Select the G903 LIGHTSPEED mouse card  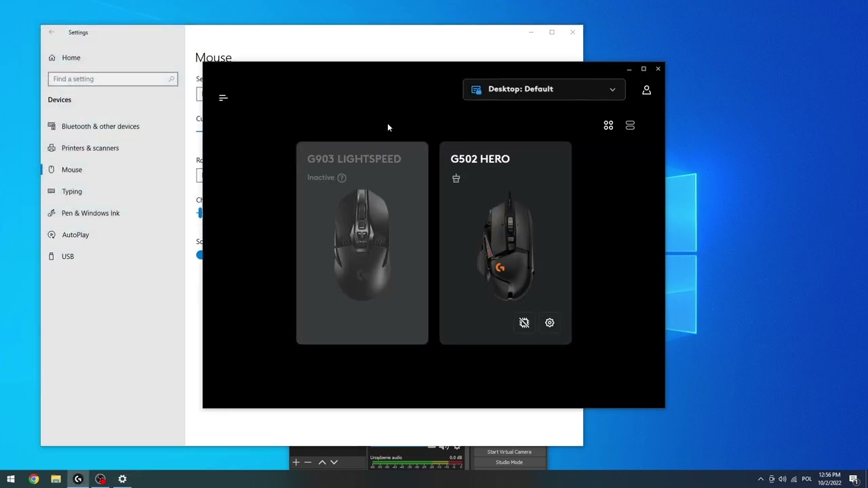[362, 243]
